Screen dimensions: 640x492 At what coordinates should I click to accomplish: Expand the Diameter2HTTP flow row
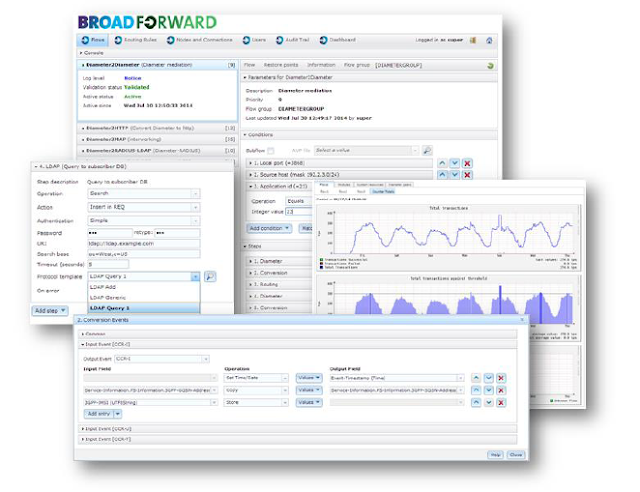coord(157,128)
